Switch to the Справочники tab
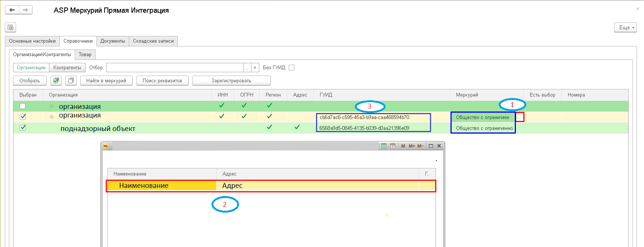This screenshot has width=644, height=247. 78,41
